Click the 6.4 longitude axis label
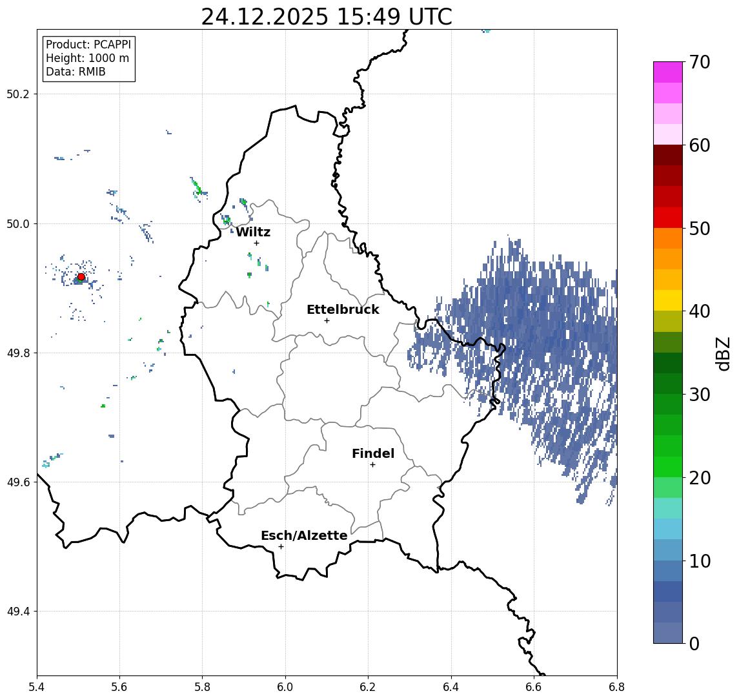739x700 pixels. (451, 687)
